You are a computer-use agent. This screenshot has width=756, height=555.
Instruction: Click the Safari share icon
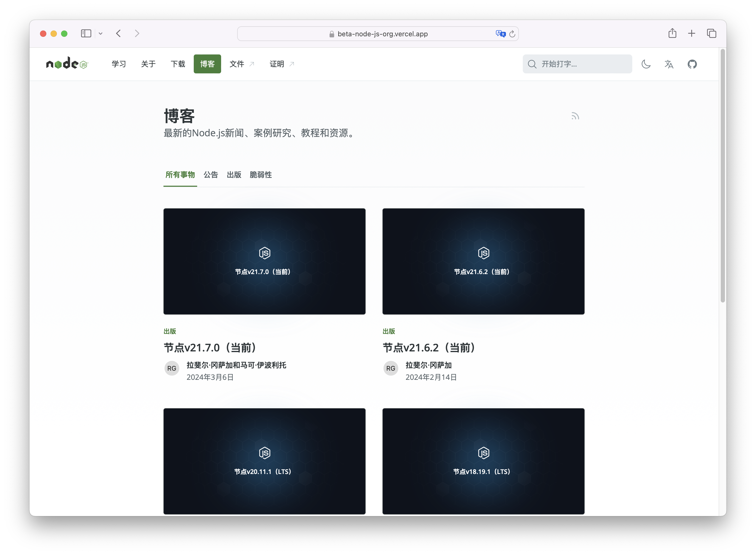pyautogui.click(x=672, y=33)
